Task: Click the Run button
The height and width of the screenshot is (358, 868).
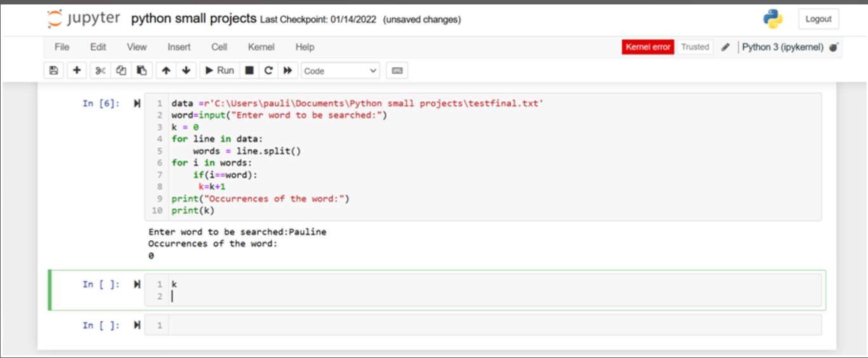Action: (x=220, y=70)
